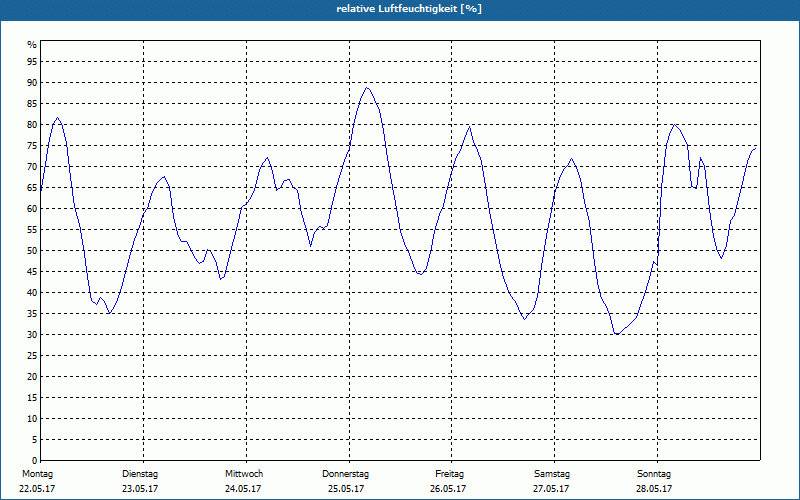
Task: Click the "15" y-axis value
Action: pyautogui.click(x=32, y=397)
